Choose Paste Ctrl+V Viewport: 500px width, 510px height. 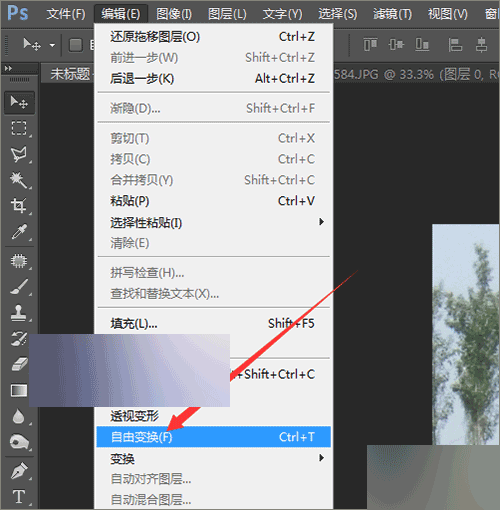point(213,201)
